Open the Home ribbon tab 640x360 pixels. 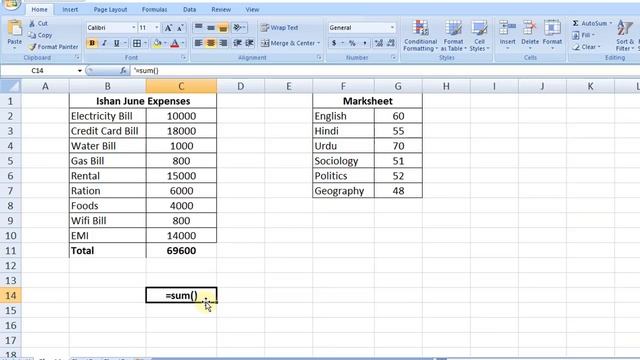(40, 9)
